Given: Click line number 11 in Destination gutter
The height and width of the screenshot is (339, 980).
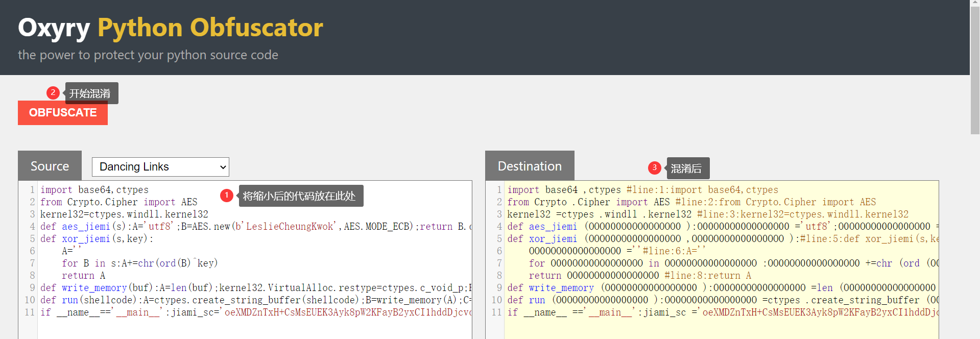Looking at the screenshot, I should pyautogui.click(x=496, y=312).
